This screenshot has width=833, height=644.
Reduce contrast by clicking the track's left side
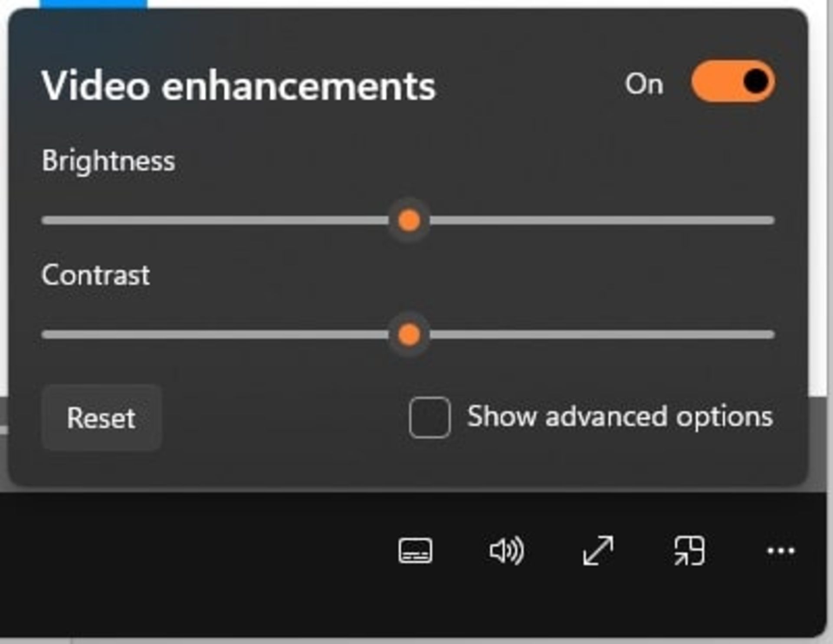point(174,335)
